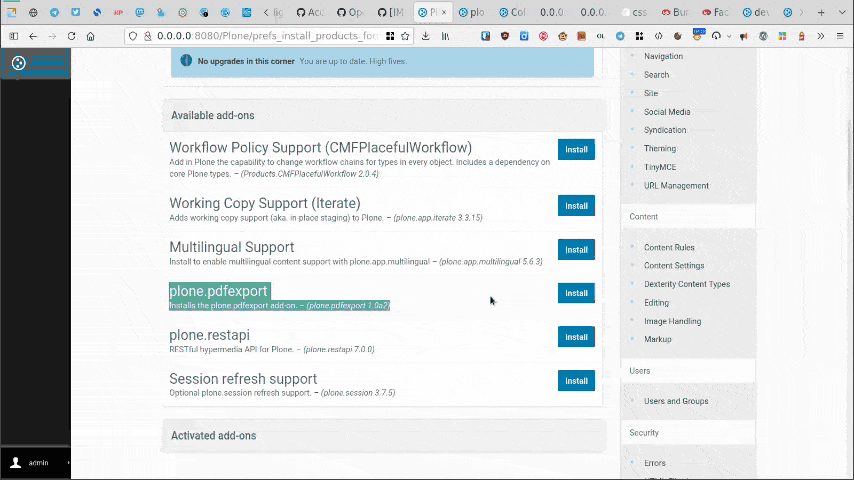The image size is (854, 480).
Task: Open the browser home page
Action: pos(90,36)
